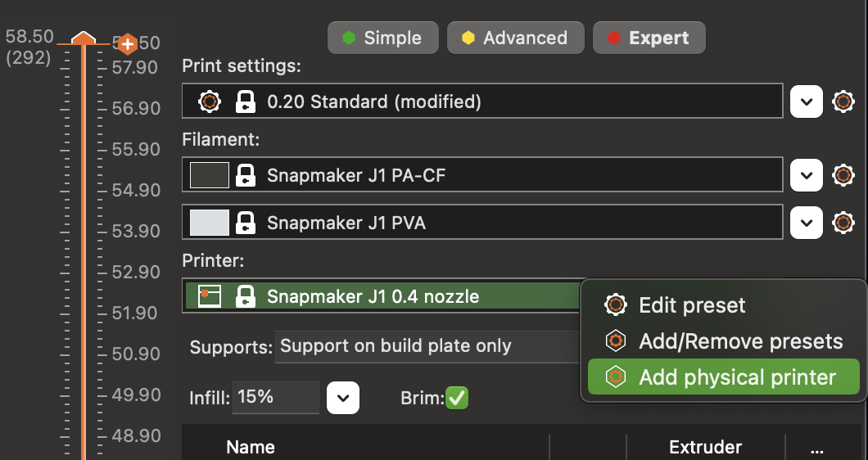The height and width of the screenshot is (460, 868).
Task: Choose Edit preset from popup menu
Action: pyautogui.click(x=724, y=305)
